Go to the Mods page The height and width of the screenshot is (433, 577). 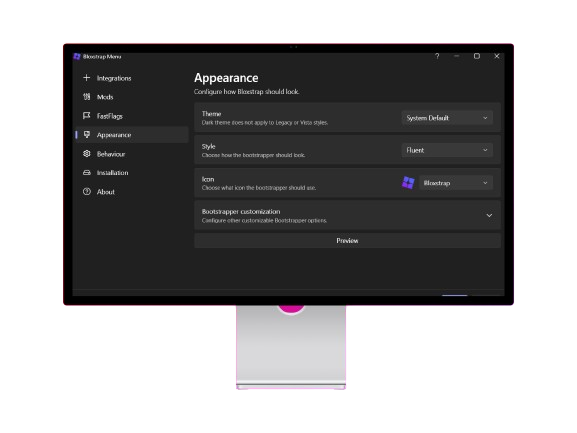tap(132, 97)
